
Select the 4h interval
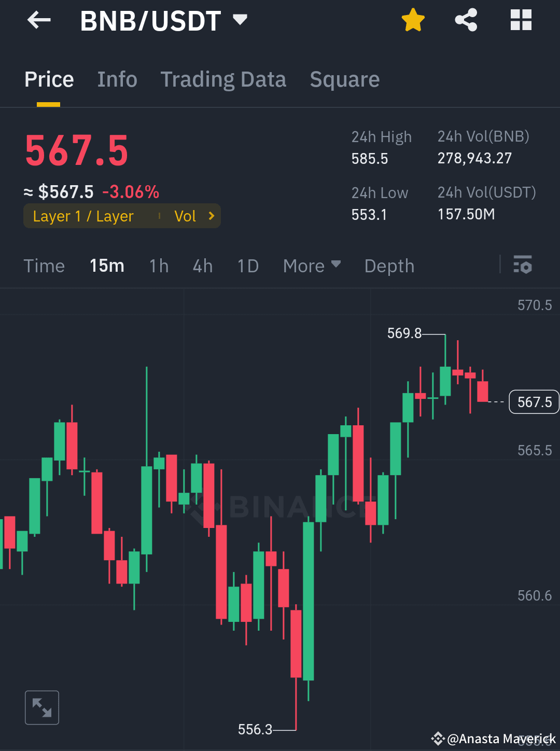202,266
